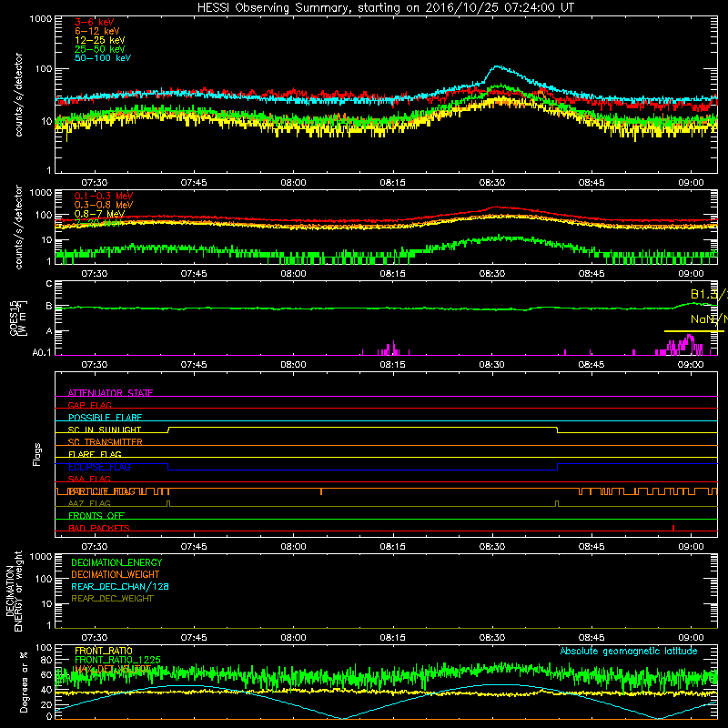Click the peak of the cyan 50-100 keV curve
The width and height of the screenshot is (728, 728).
(497, 66)
